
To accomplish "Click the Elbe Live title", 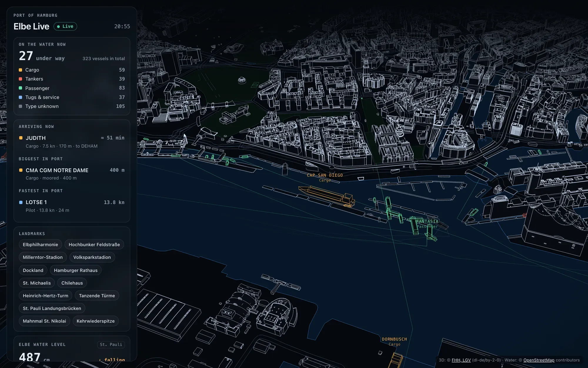I will (31, 26).
